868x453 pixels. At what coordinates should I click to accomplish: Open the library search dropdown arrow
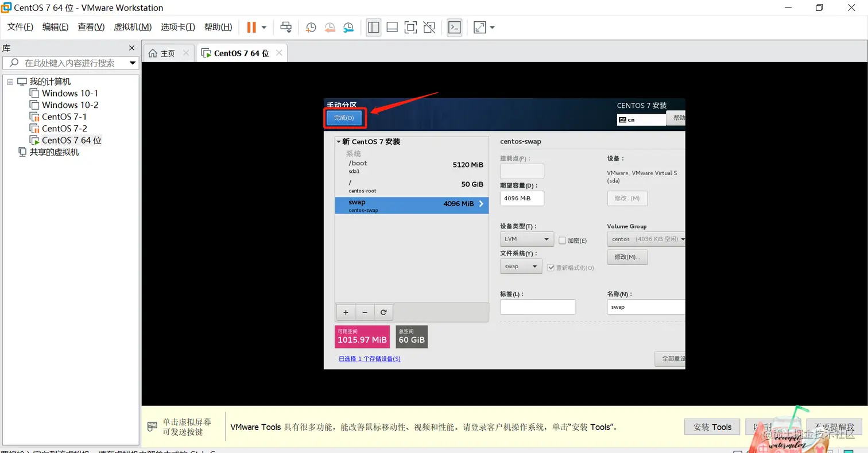[x=133, y=63]
